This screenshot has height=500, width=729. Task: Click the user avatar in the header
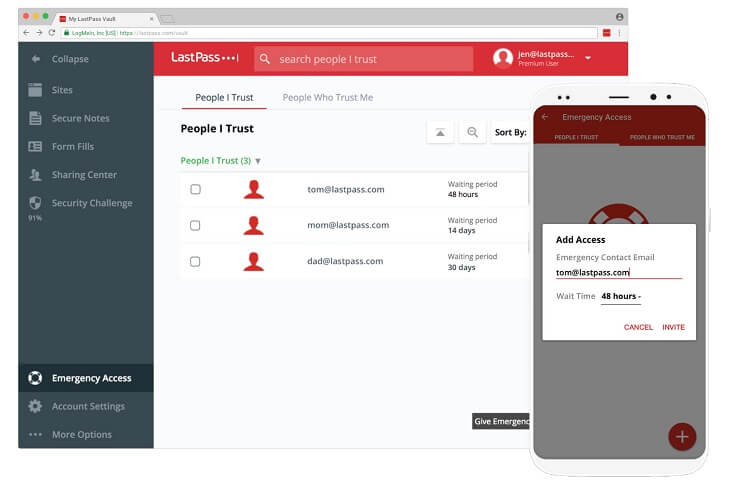503,58
